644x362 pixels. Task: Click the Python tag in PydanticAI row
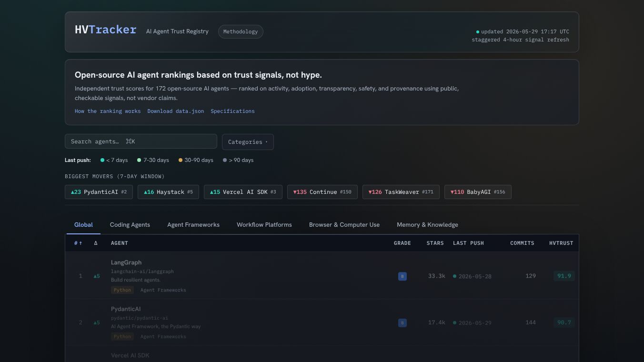[x=122, y=337]
